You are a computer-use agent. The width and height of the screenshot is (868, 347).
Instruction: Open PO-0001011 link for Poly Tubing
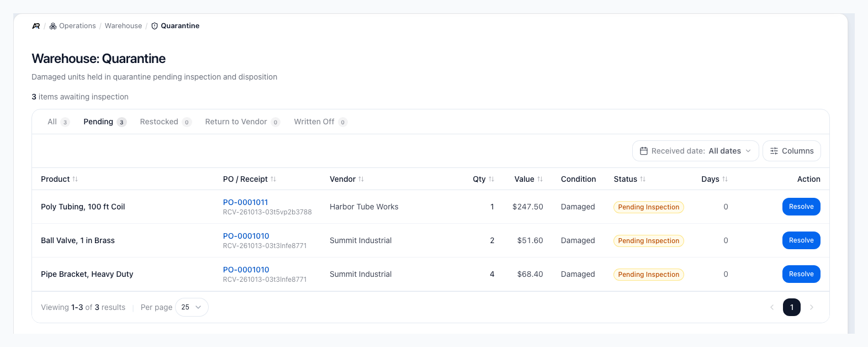coord(245,202)
